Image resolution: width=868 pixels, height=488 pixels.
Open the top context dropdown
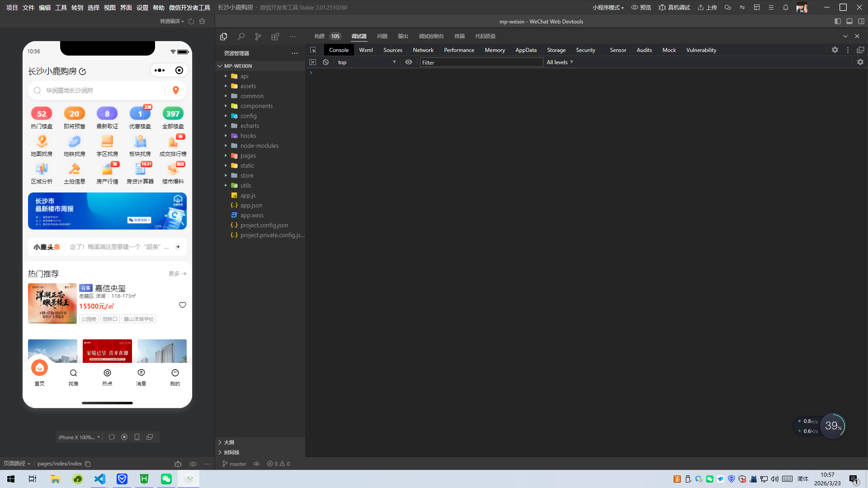(x=366, y=62)
